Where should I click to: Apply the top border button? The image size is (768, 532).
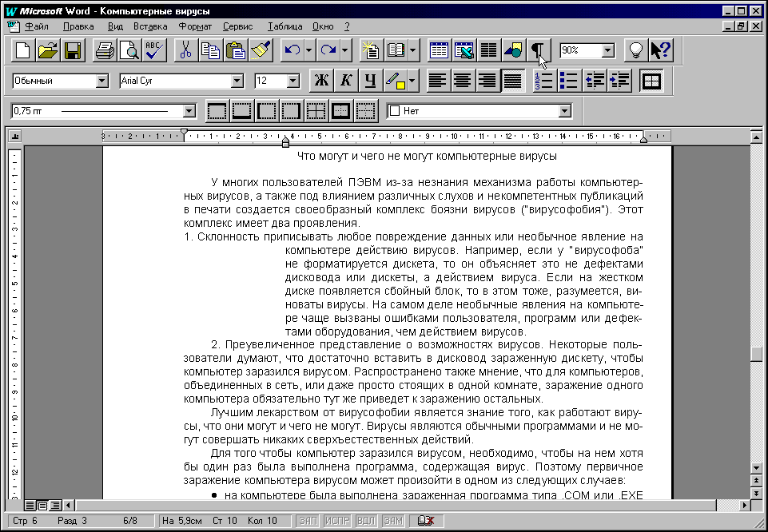coord(217,111)
